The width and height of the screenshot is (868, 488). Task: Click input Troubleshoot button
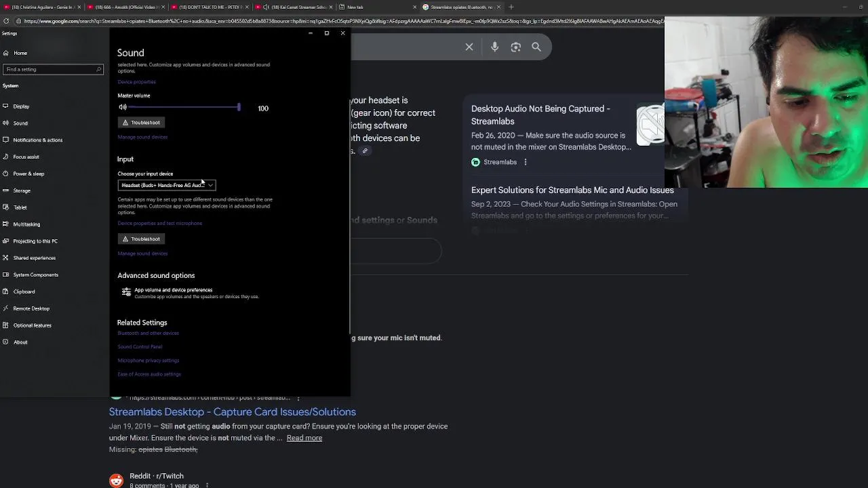tap(141, 239)
